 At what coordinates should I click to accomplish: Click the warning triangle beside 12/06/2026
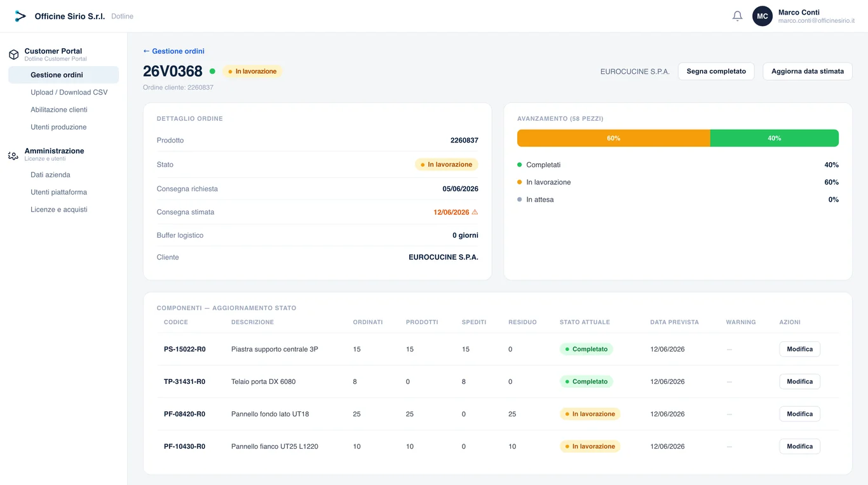point(475,212)
